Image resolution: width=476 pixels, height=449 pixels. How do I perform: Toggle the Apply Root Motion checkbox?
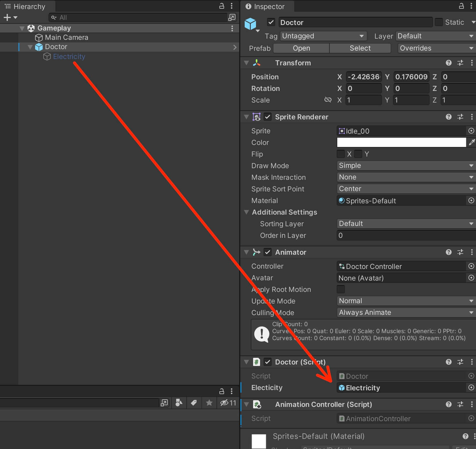pos(340,289)
